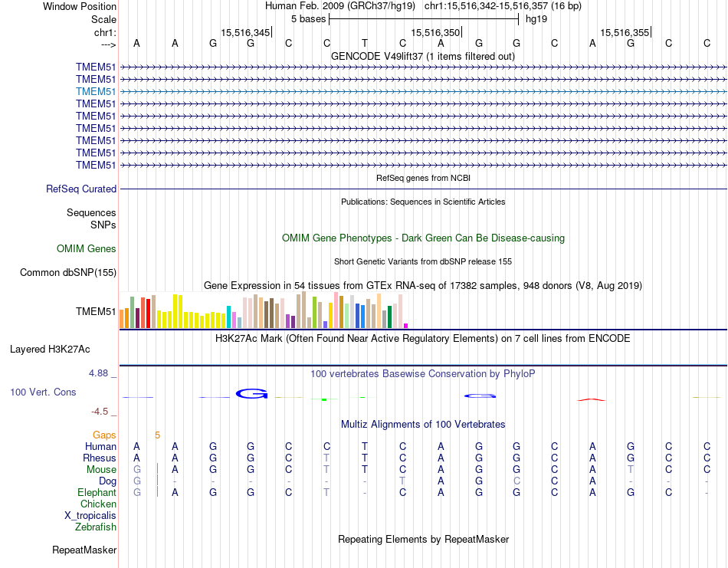Click the orange 5 in the Gaps row
Screen dimensions: 728x568
point(157,435)
